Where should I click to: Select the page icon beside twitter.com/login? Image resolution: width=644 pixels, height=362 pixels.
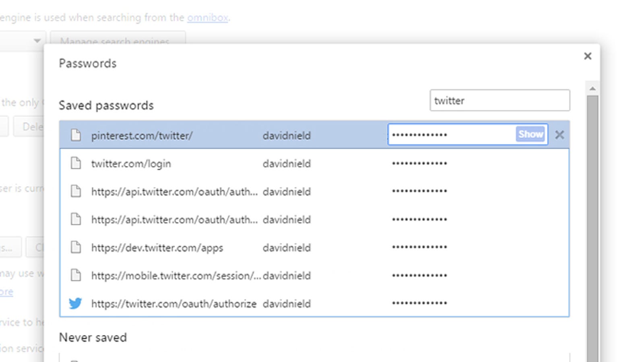pyautogui.click(x=76, y=163)
